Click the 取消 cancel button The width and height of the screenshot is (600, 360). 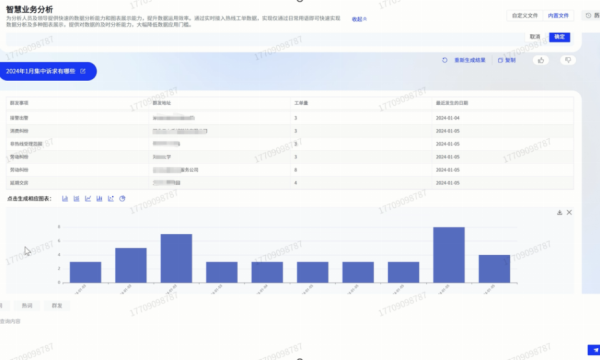click(x=535, y=37)
